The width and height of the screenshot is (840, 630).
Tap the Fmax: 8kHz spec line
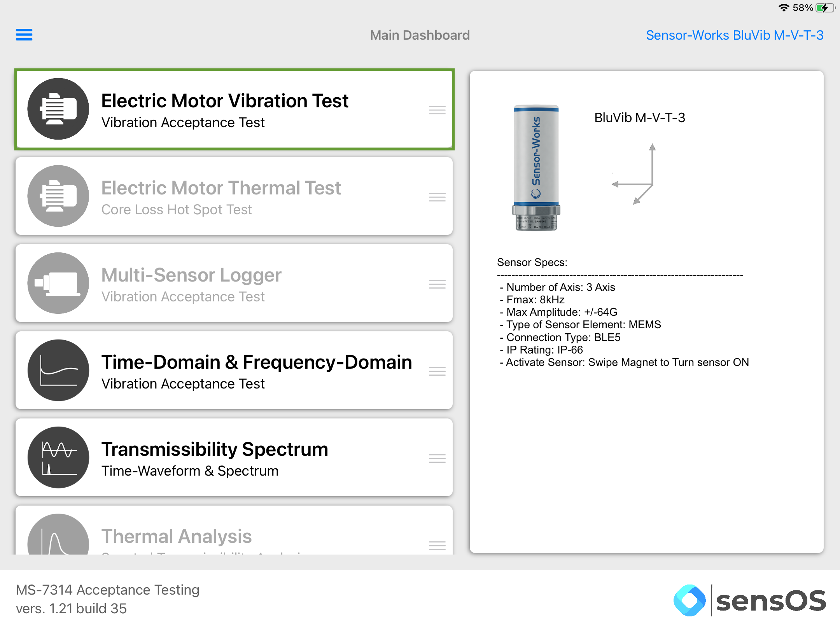click(532, 300)
